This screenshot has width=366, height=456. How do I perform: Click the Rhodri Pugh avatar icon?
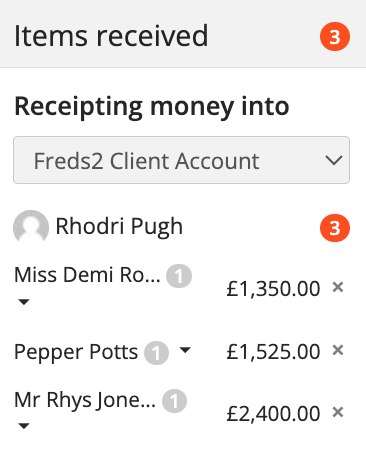pos(31,227)
